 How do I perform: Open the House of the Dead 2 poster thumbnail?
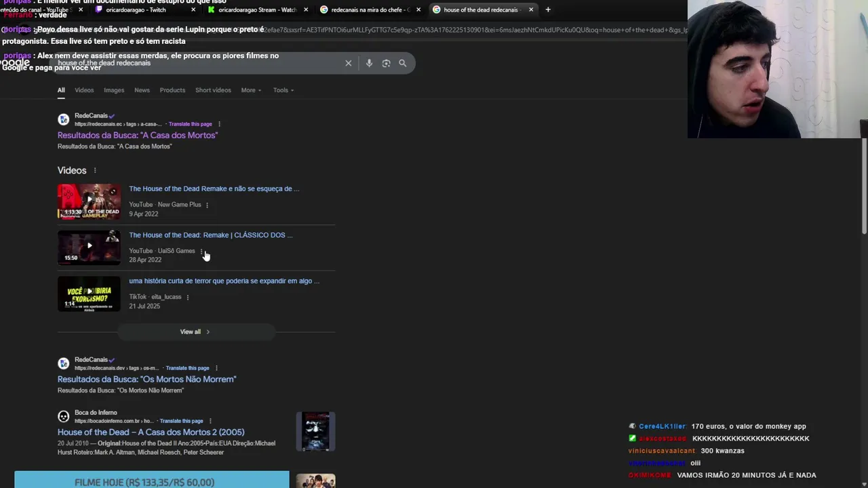point(315,431)
